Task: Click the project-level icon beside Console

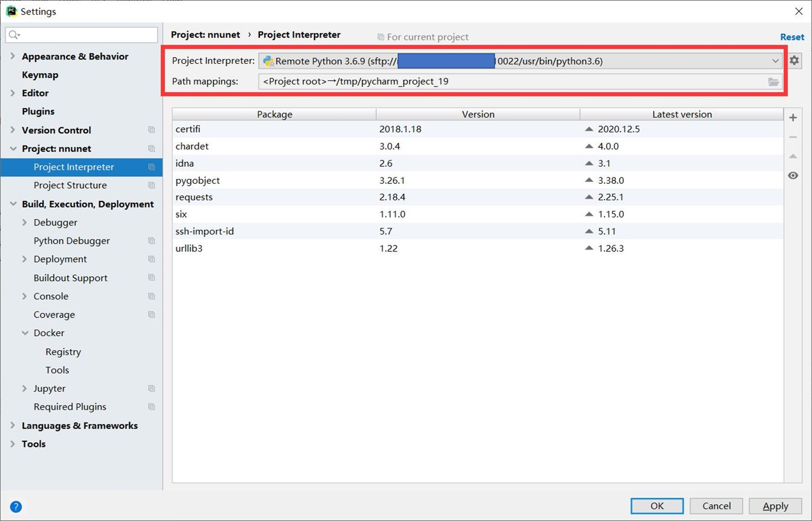Action: click(151, 296)
